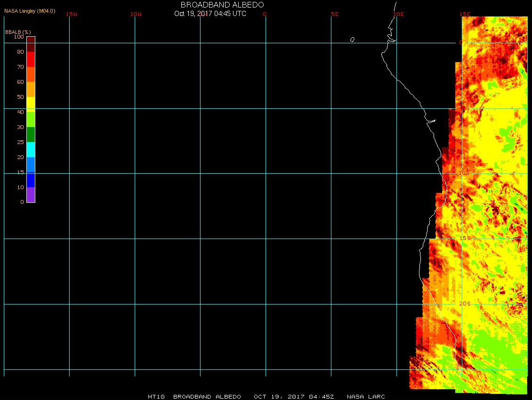Screen dimensions: 532x400
Task: Click the Oct 19, 2017 04:45 UTC timestamp
Action: pos(210,14)
